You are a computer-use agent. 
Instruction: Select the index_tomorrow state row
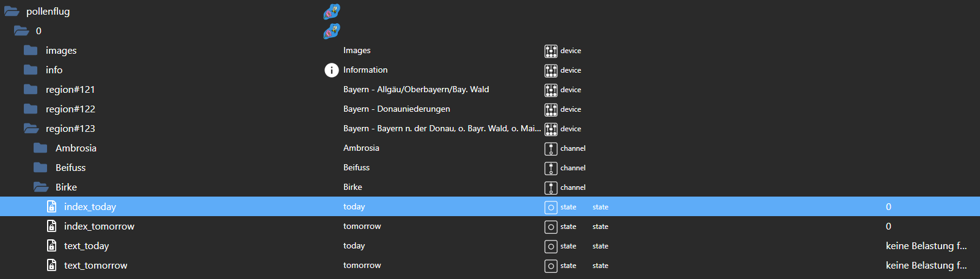pos(99,226)
